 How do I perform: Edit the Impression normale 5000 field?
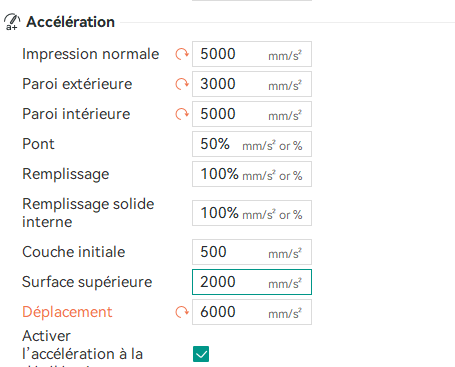(252, 54)
